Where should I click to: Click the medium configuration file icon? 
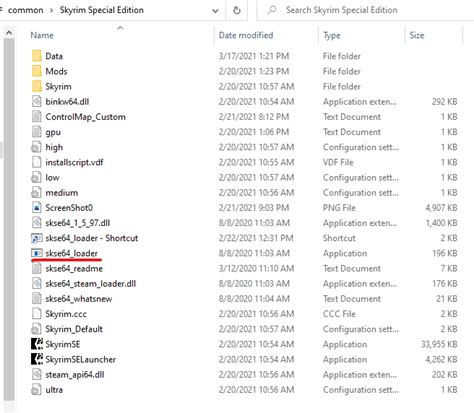point(36,192)
